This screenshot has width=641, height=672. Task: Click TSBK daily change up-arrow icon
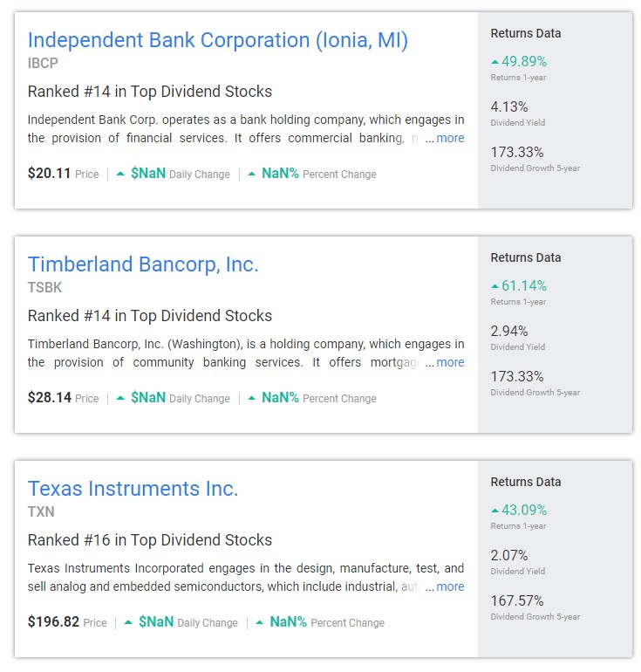(x=120, y=398)
